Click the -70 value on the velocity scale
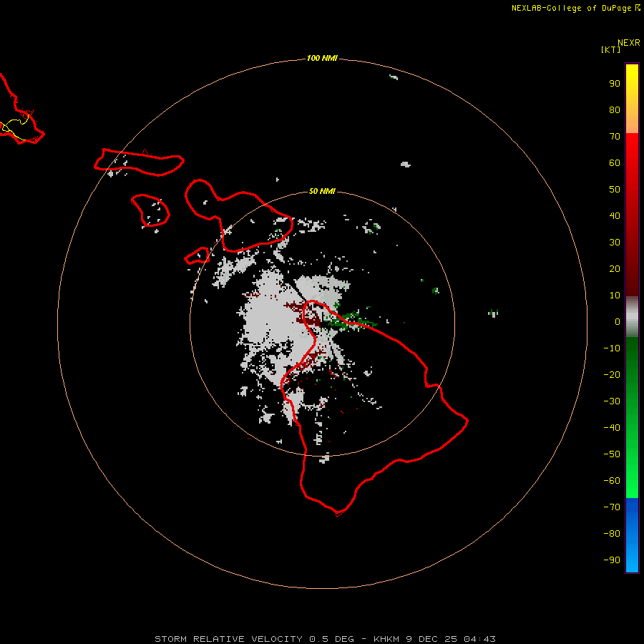Viewport: 644px width, 644px height. pyautogui.click(x=612, y=507)
